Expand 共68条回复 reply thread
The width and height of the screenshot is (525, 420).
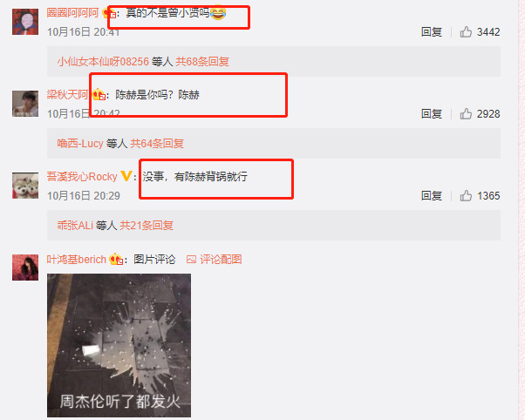point(202,62)
